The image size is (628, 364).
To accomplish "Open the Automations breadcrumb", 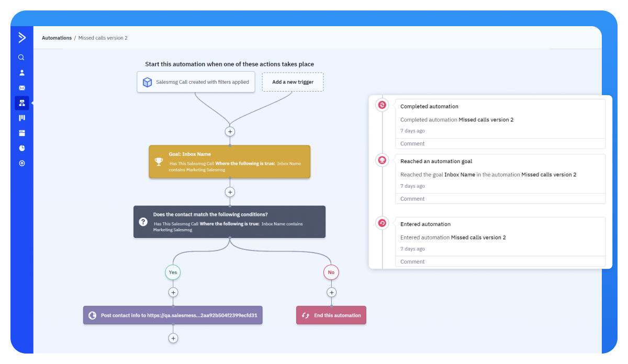I will pos(57,38).
